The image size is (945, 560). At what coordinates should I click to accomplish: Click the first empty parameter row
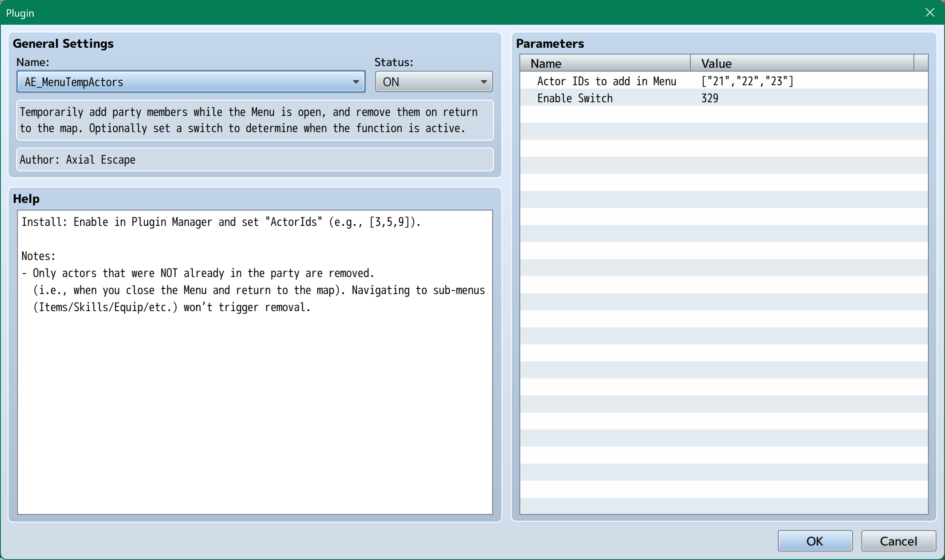[x=724, y=114]
